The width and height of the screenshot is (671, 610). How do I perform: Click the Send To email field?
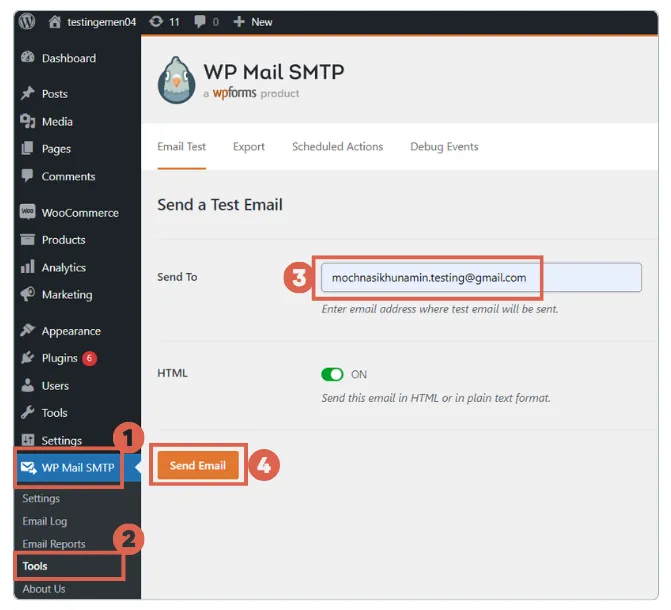coord(481,277)
